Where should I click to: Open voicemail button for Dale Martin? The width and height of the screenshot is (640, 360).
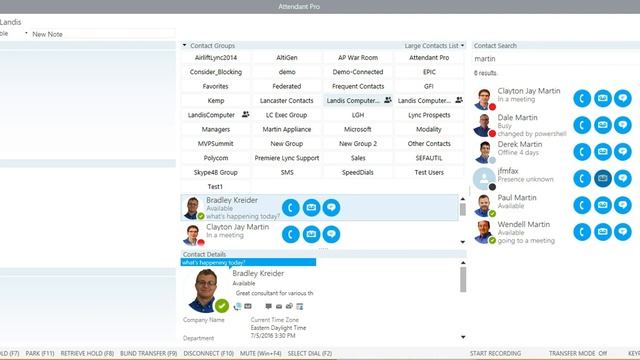(x=603, y=125)
